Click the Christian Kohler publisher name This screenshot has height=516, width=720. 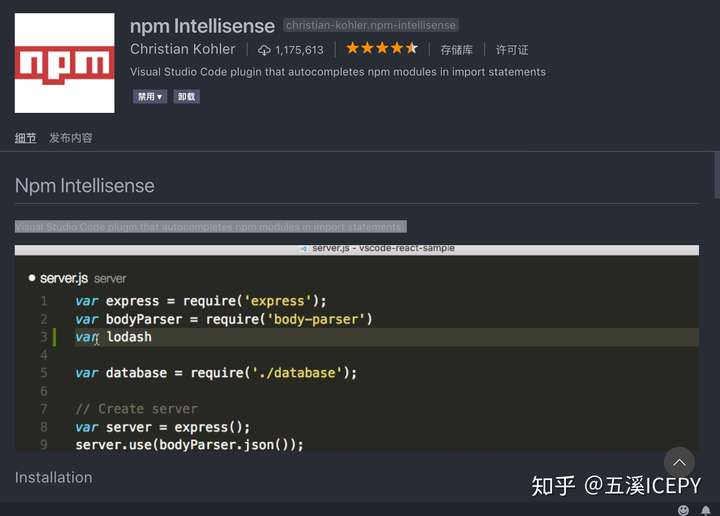(x=183, y=49)
